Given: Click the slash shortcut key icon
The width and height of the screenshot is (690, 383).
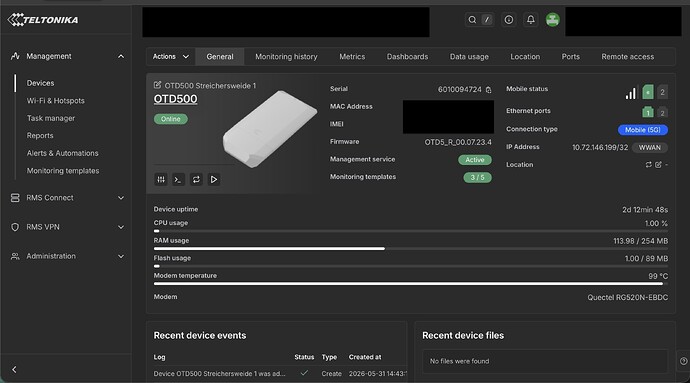Looking at the screenshot, I should click(x=487, y=20).
